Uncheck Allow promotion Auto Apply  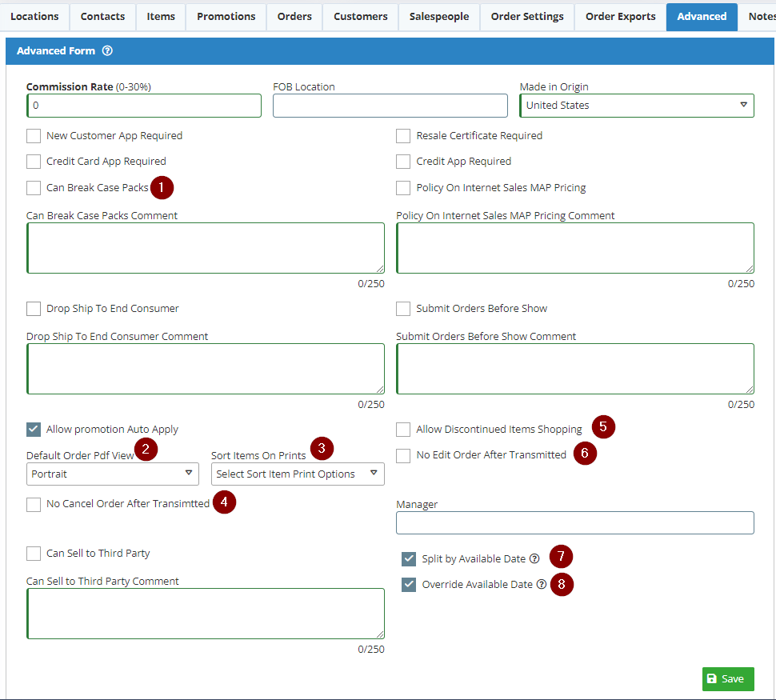34,430
